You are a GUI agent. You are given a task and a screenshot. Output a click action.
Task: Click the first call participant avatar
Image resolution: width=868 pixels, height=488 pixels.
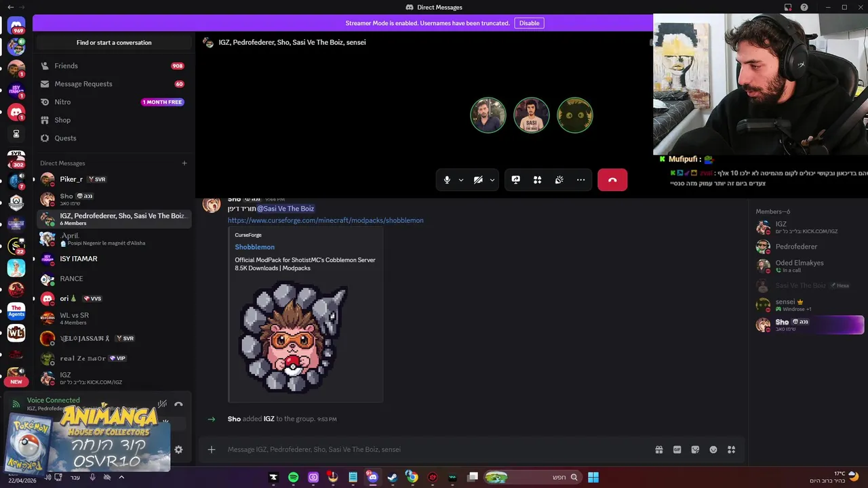488,116
